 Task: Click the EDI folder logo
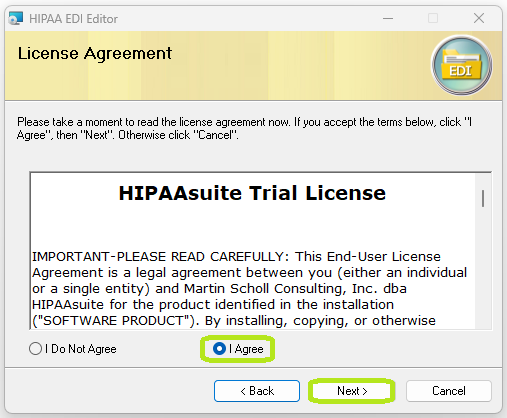pos(461,65)
